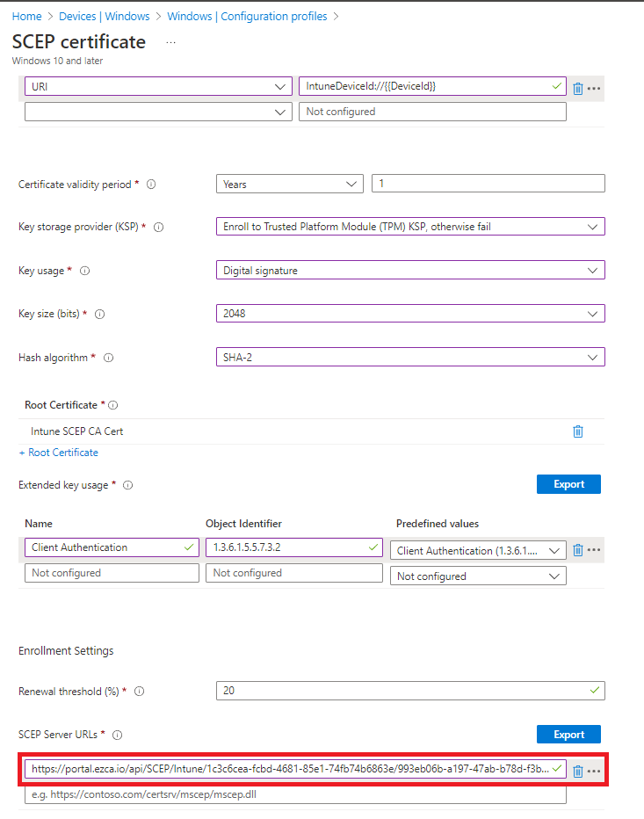Image resolution: width=644 pixels, height=819 pixels.
Task: Delete the URI IntuneDeviceId row
Action: click(x=578, y=88)
